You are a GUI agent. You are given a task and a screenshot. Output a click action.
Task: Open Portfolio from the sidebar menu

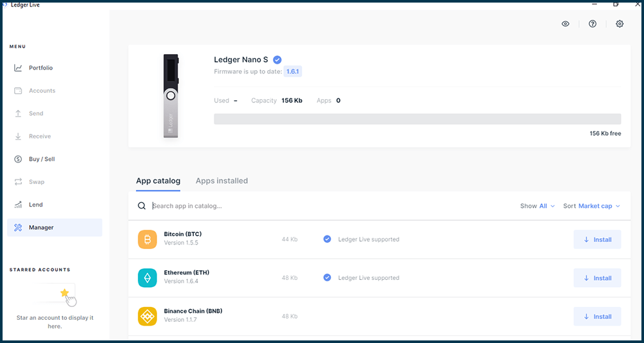41,68
